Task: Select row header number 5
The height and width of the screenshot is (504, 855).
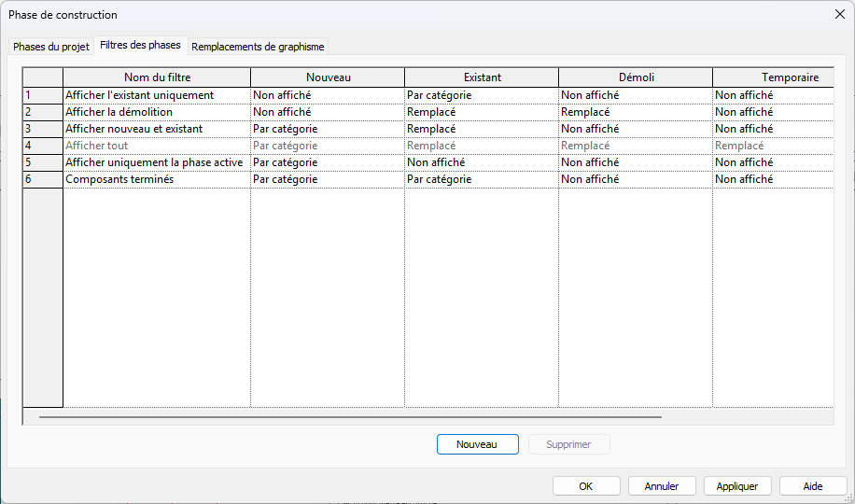Action: [42, 162]
